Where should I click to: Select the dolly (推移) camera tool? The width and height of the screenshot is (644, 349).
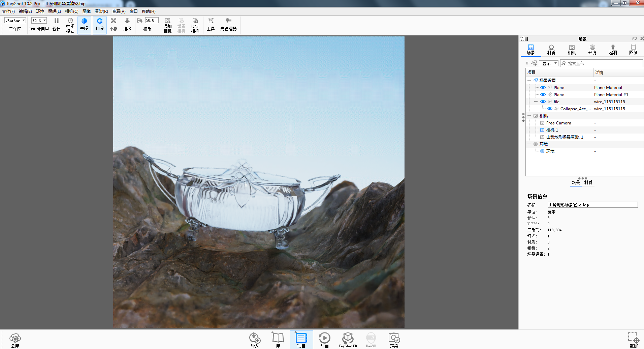(127, 25)
